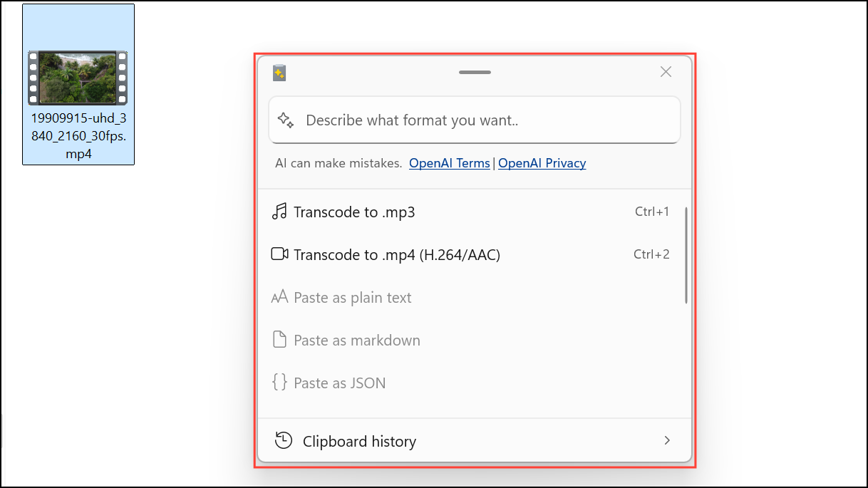Select the 19909915-uhd video file thumbnail
Image resolution: width=868 pixels, height=488 pixels.
coord(78,77)
